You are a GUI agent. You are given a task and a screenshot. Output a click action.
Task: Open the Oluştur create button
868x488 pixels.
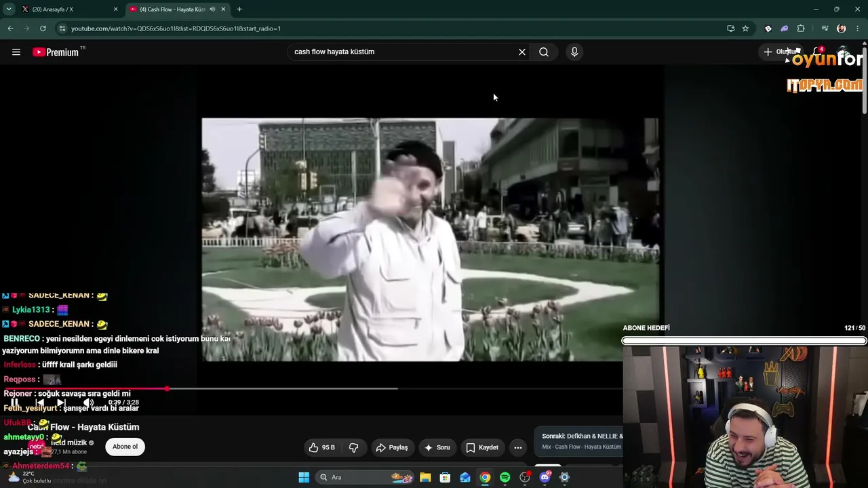tap(781, 52)
